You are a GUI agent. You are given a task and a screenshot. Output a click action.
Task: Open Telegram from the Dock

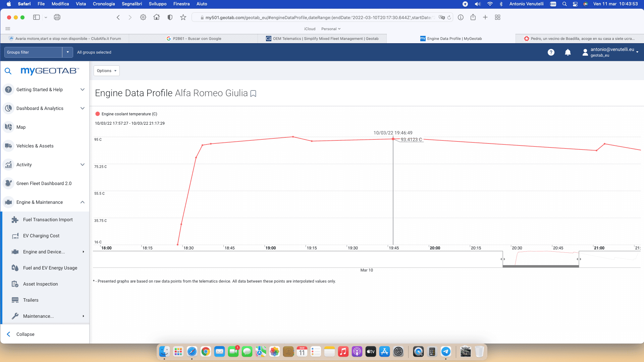[x=446, y=352]
